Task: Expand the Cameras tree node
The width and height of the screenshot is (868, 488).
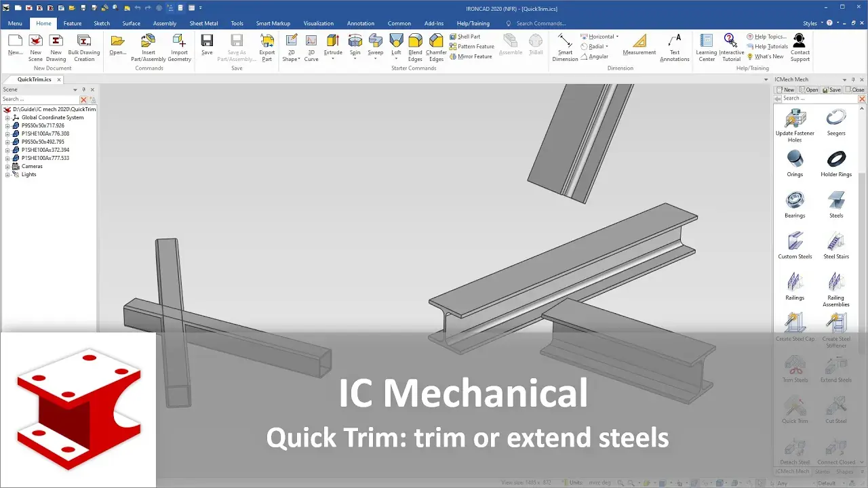Action: pyautogui.click(x=7, y=166)
